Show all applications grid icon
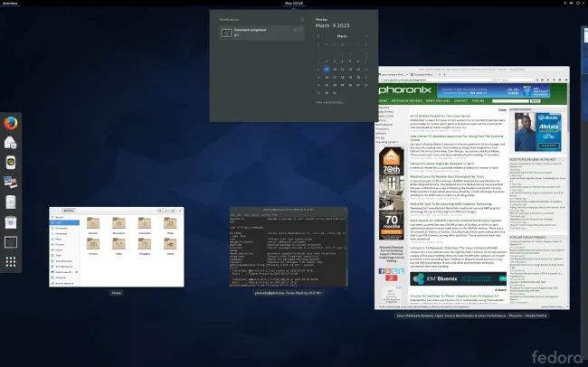588x367 pixels. (11, 261)
